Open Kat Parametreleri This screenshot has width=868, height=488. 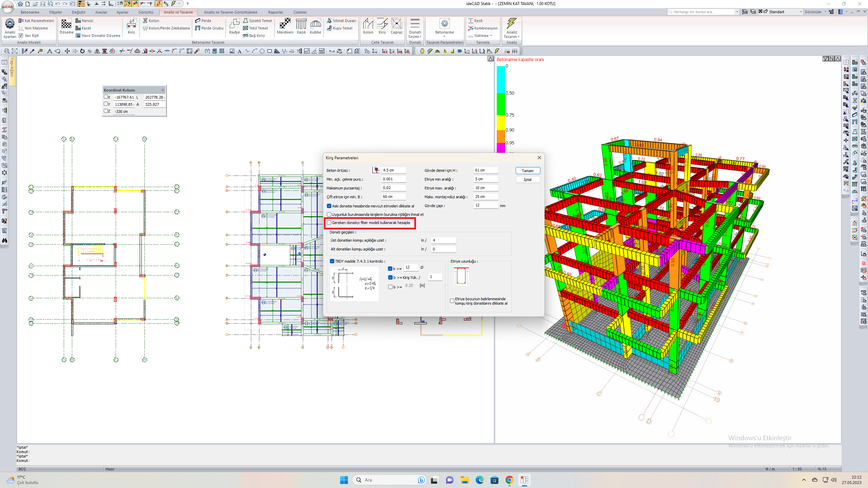(x=36, y=21)
